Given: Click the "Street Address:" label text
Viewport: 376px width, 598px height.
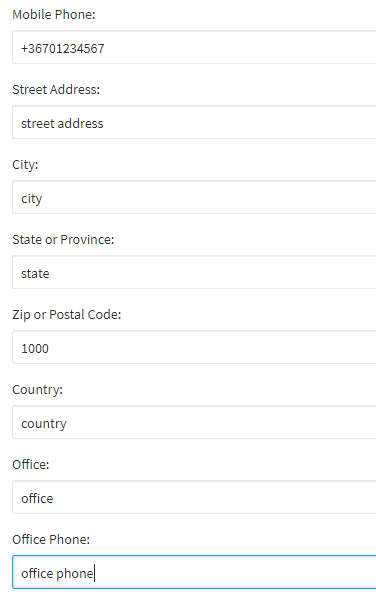Looking at the screenshot, I should 56,90.
